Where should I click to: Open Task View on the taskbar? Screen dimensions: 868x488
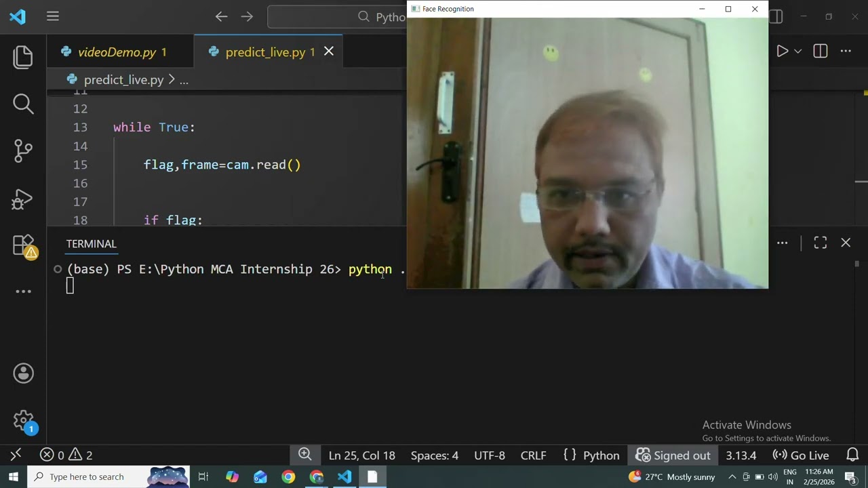pos(203,476)
